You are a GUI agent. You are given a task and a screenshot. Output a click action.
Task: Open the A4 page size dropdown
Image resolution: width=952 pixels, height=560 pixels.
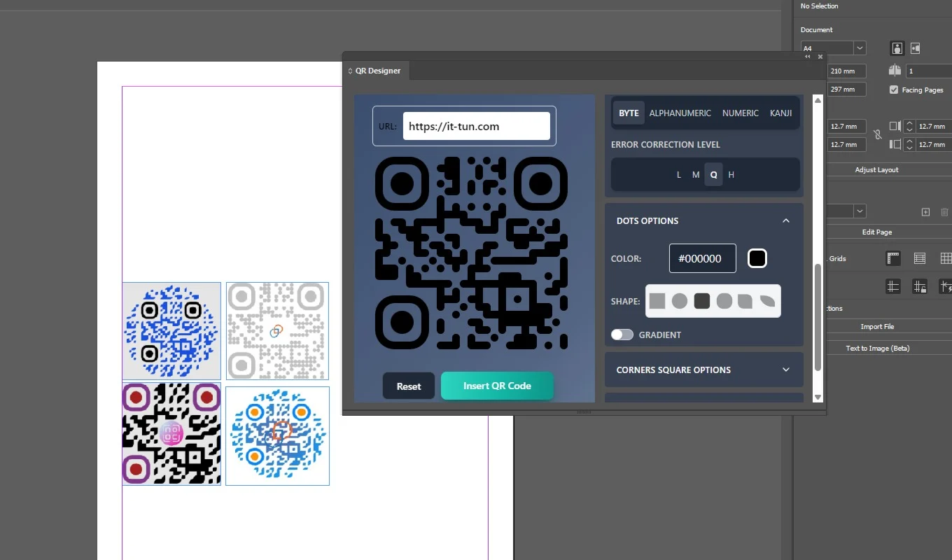point(860,48)
